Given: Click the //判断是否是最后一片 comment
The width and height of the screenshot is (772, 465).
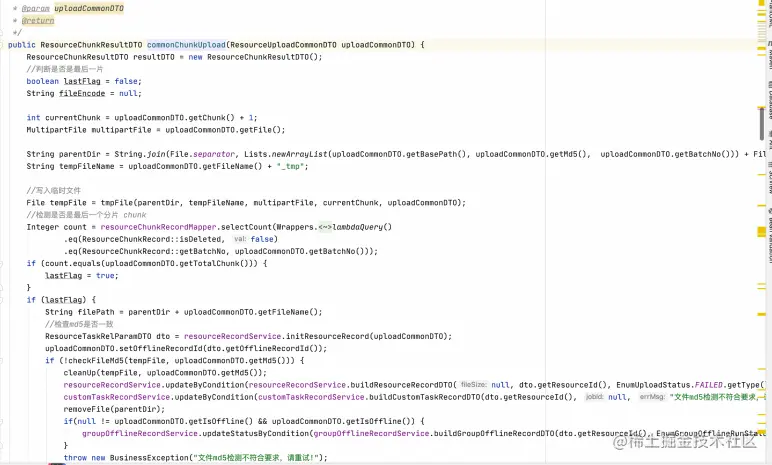Looking at the screenshot, I should [x=65, y=69].
